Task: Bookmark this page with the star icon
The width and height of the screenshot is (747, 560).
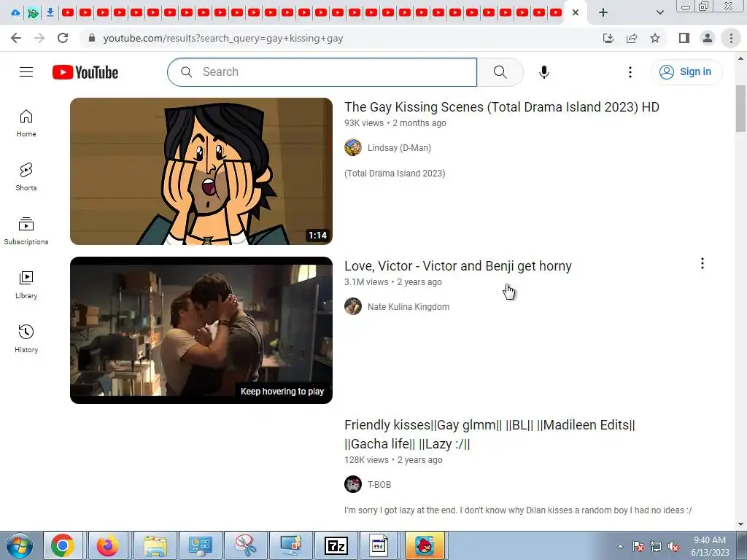Action: pos(655,38)
